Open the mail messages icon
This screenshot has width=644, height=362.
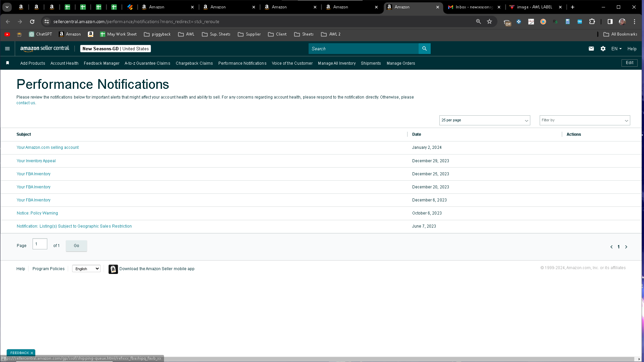(591, 49)
